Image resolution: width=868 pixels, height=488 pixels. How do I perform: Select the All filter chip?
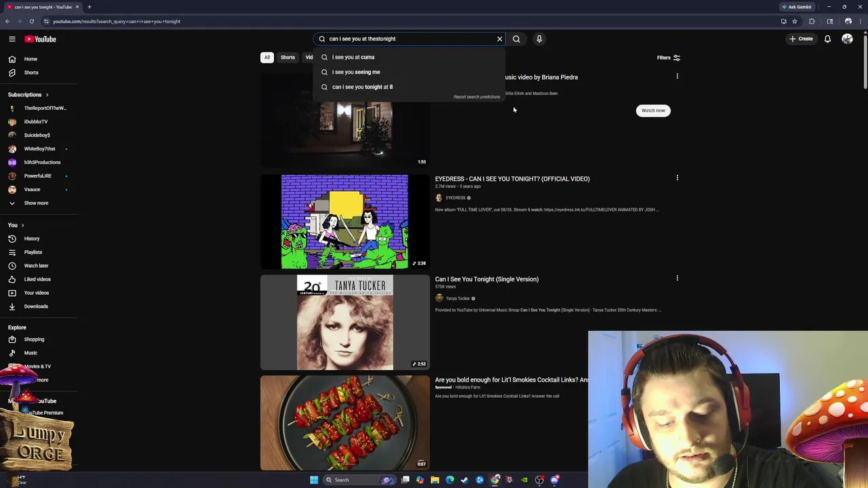click(267, 58)
